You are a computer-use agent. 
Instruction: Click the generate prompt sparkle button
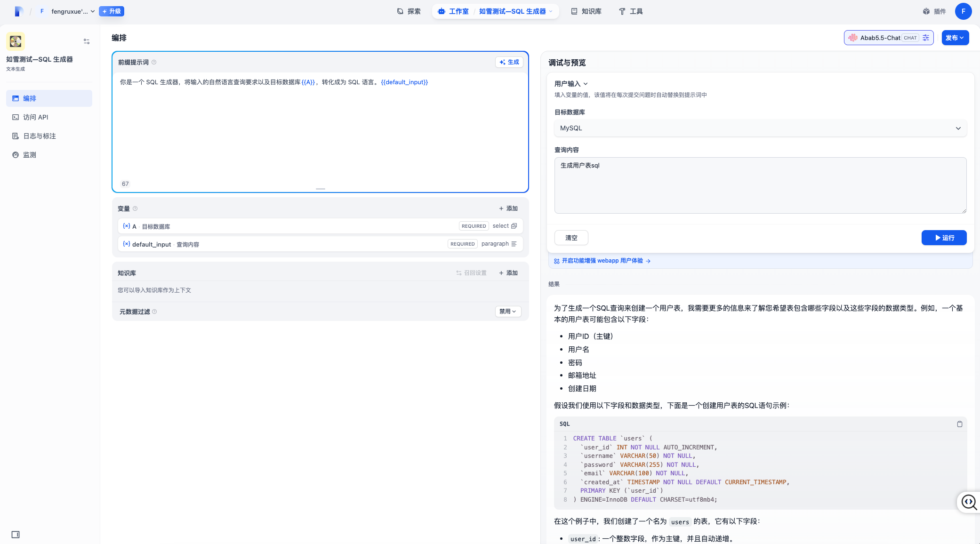coord(509,62)
